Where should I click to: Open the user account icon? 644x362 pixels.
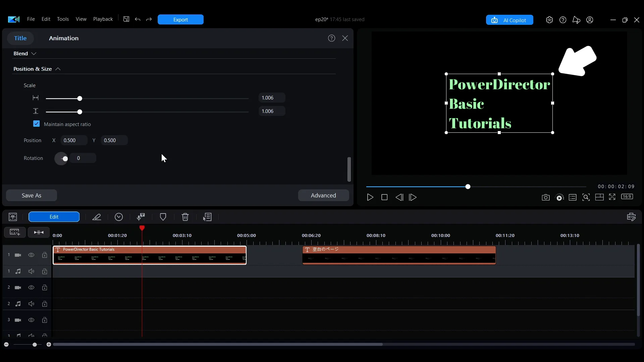tap(590, 20)
